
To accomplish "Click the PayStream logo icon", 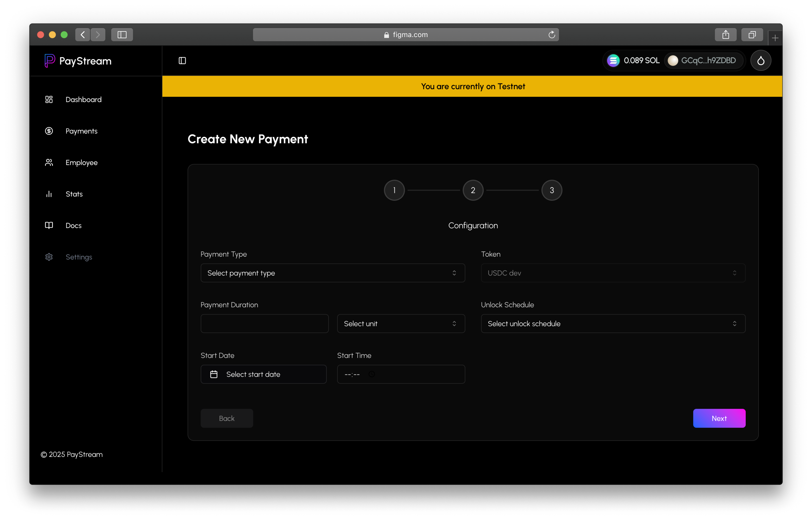I will coord(49,61).
